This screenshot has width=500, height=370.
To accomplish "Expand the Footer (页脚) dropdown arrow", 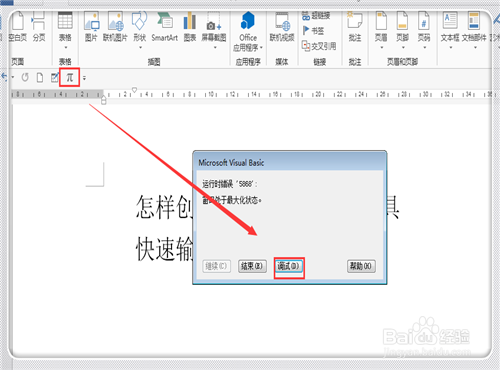I will point(403,47).
